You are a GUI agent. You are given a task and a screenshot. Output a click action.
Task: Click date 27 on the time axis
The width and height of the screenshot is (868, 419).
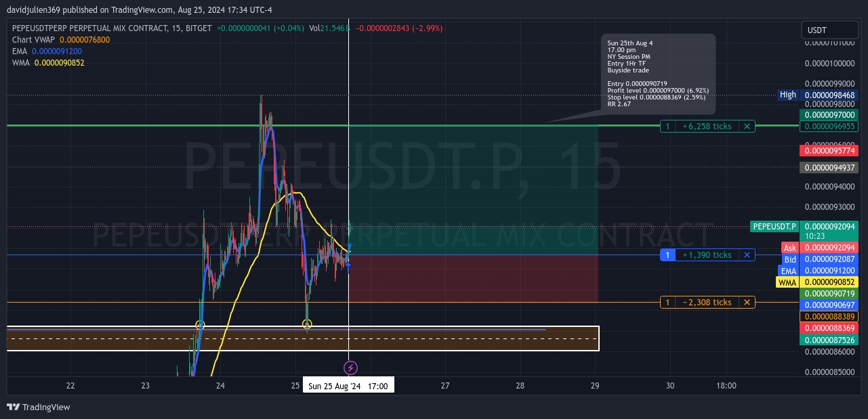tap(445, 386)
